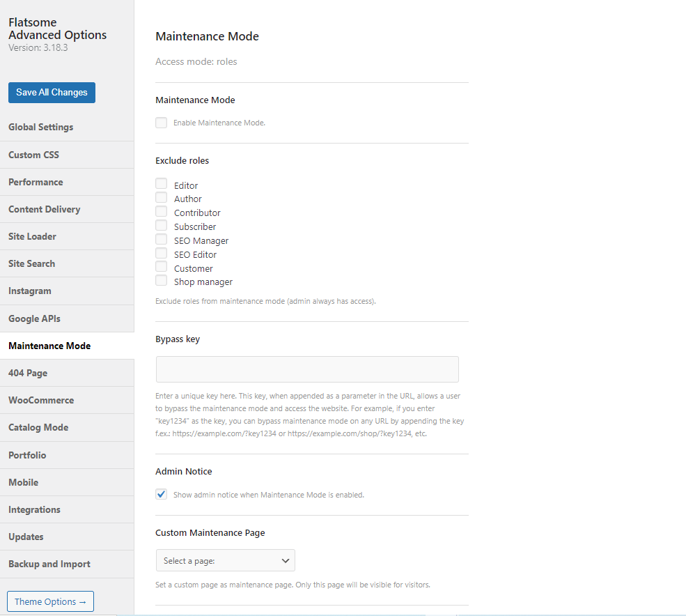The image size is (686, 616).
Task: Go to the Integrations section
Action: point(67,509)
